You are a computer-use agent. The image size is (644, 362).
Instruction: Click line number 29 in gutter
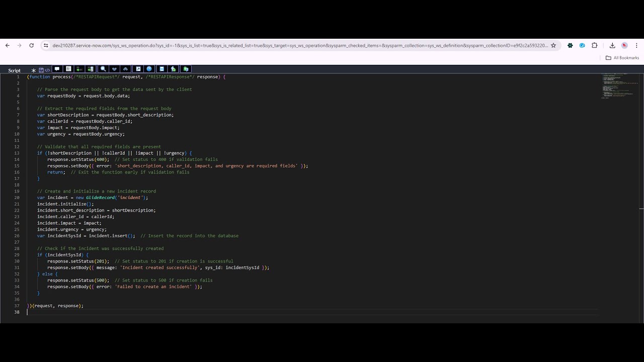point(17,255)
